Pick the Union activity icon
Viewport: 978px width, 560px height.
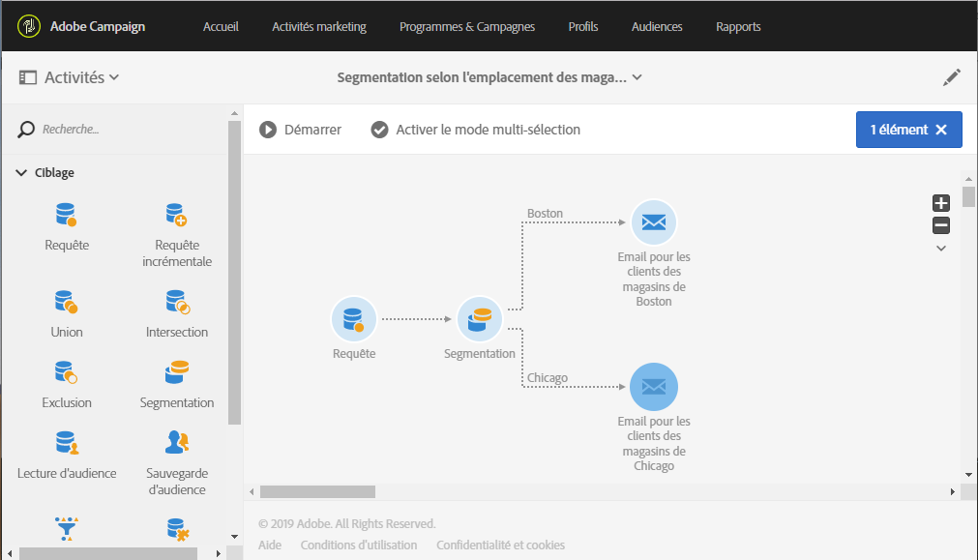point(66,302)
